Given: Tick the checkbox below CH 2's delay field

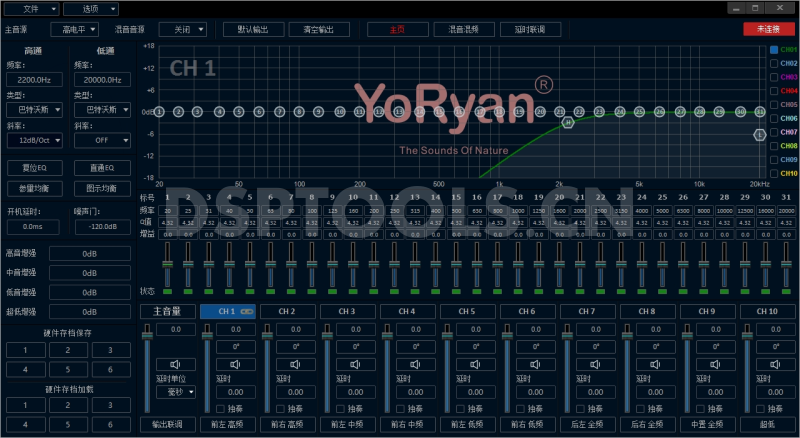Looking at the screenshot, I should point(280,409).
